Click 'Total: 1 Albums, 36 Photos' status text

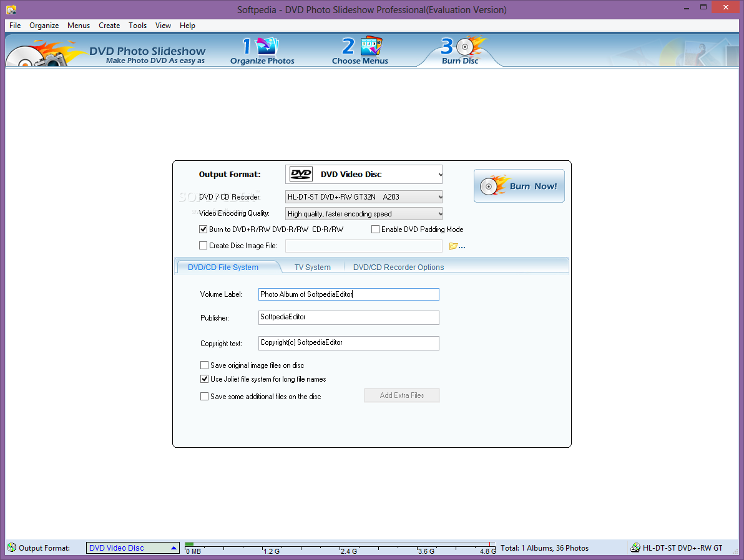pyautogui.click(x=544, y=548)
